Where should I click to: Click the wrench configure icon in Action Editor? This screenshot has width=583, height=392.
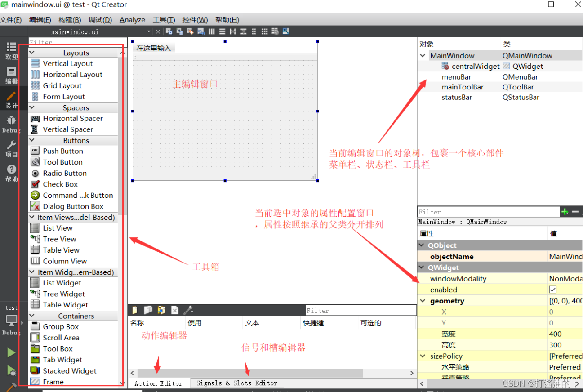pyautogui.click(x=187, y=310)
